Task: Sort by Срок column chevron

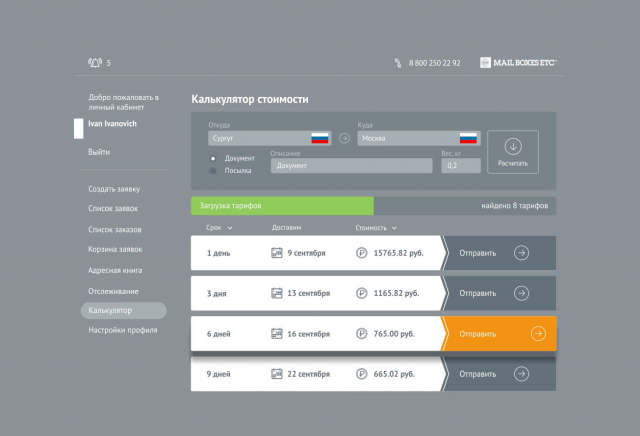Action: click(x=230, y=228)
